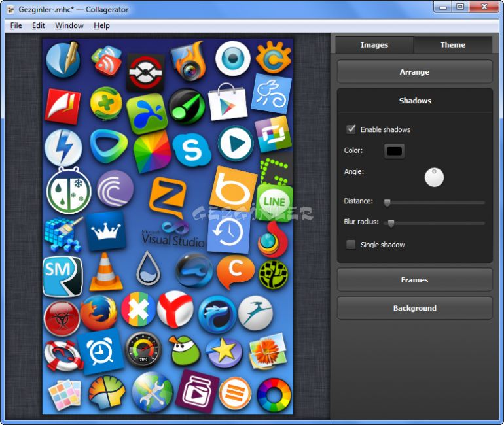Switch to the Images tab

tap(374, 45)
